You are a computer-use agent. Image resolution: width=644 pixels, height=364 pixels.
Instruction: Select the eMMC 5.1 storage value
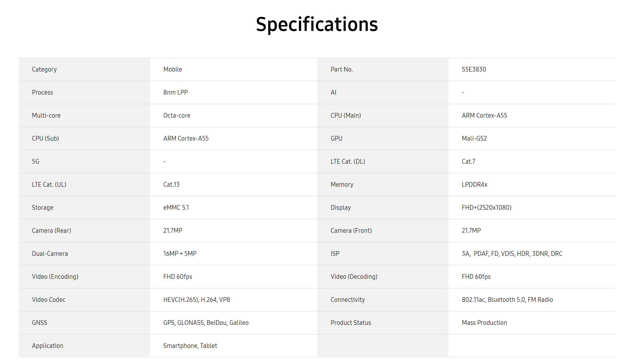pos(176,208)
